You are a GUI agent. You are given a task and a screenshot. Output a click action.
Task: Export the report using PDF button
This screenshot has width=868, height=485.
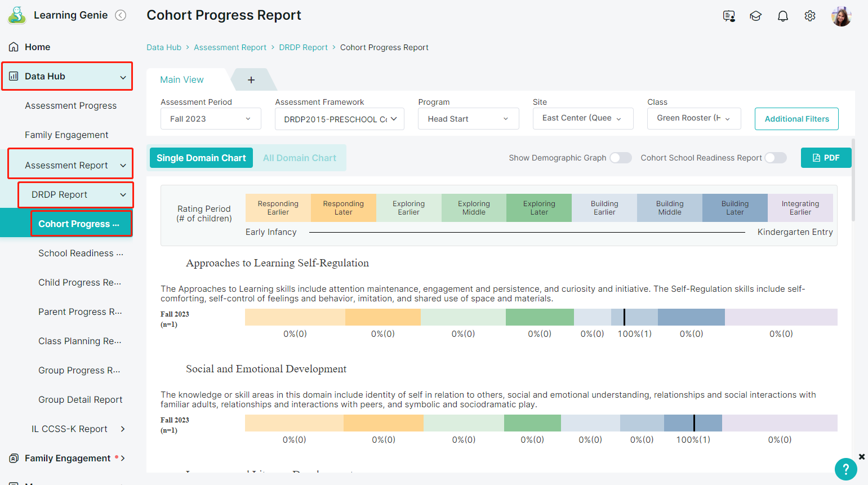(826, 158)
